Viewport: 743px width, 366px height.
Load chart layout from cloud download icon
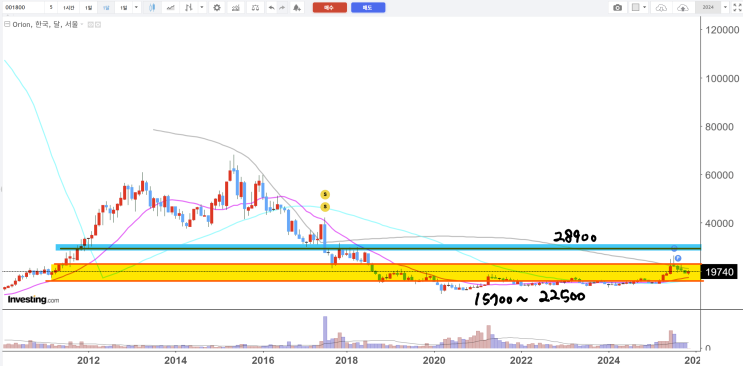click(x=662, y=8)
